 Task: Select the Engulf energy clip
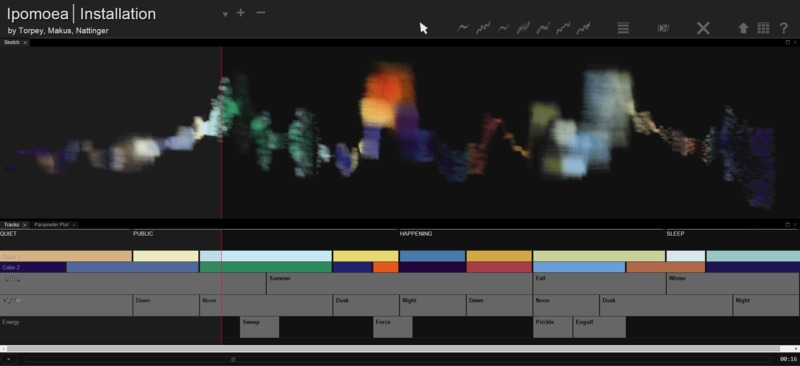599,327
